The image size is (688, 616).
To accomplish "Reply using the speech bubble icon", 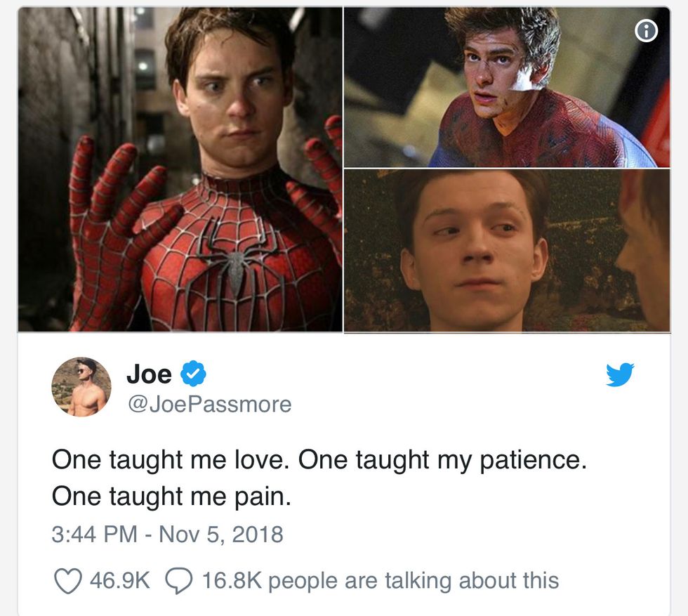I will (178, 581).
